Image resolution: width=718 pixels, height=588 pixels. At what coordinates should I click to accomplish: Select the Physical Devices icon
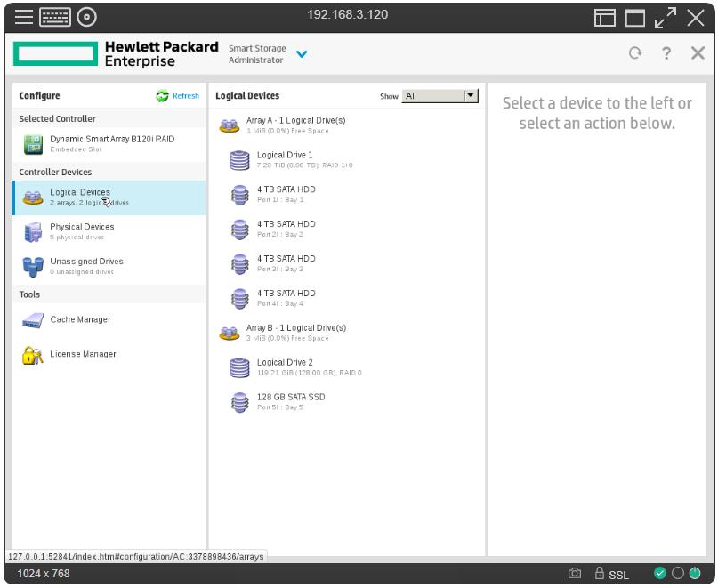(x=33, y=231)
